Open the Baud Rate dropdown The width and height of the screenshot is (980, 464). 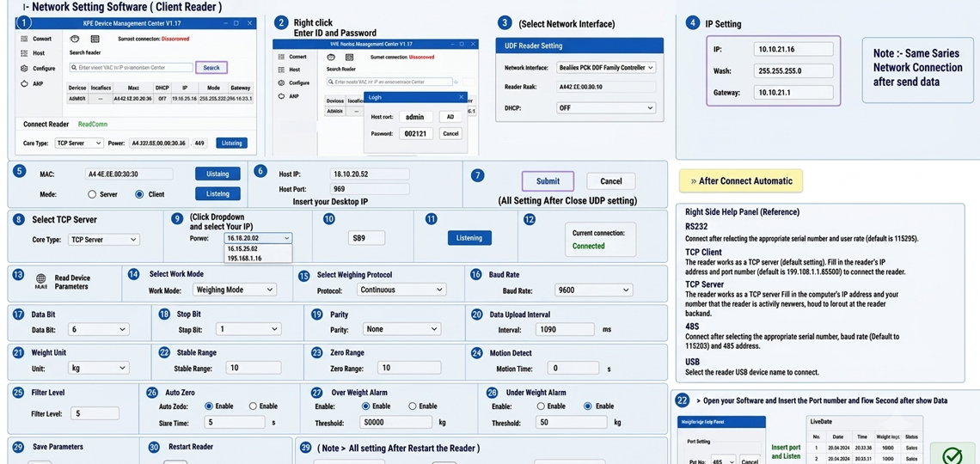coord(594,290)
